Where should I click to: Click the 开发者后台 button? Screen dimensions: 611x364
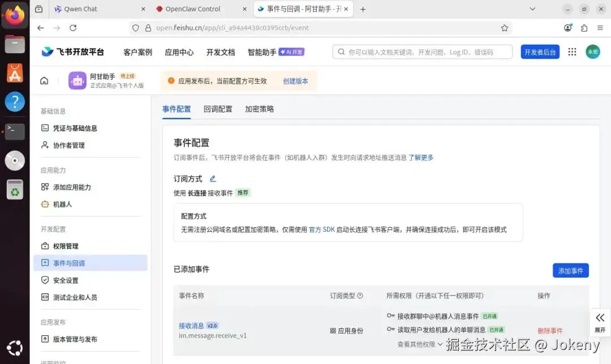coord(540,52)
